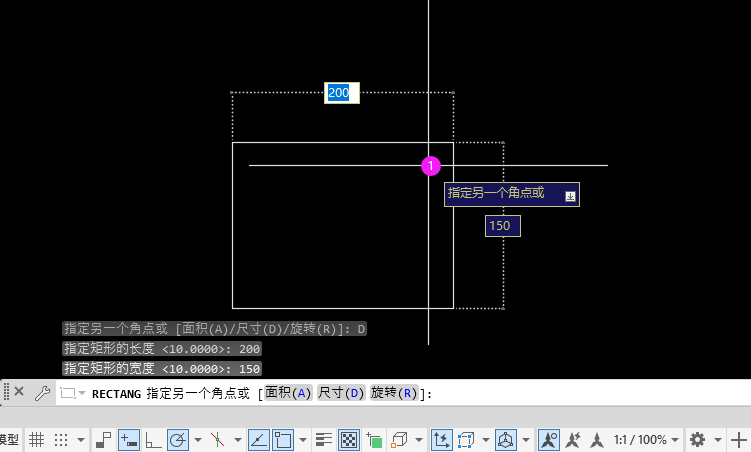The image size is (751, 452).
Task: Open the annotation scale 1:1 dropdown
Action: coord(646,440)
